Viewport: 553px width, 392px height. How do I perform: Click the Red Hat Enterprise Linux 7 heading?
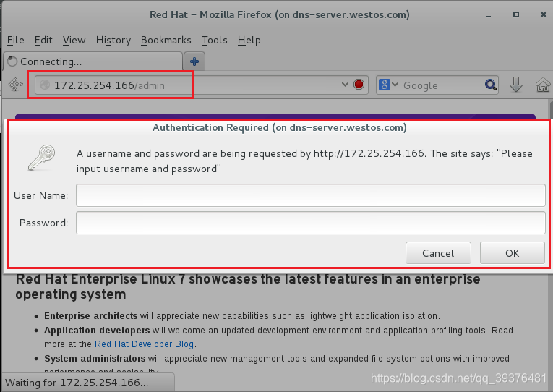[247, 286]
